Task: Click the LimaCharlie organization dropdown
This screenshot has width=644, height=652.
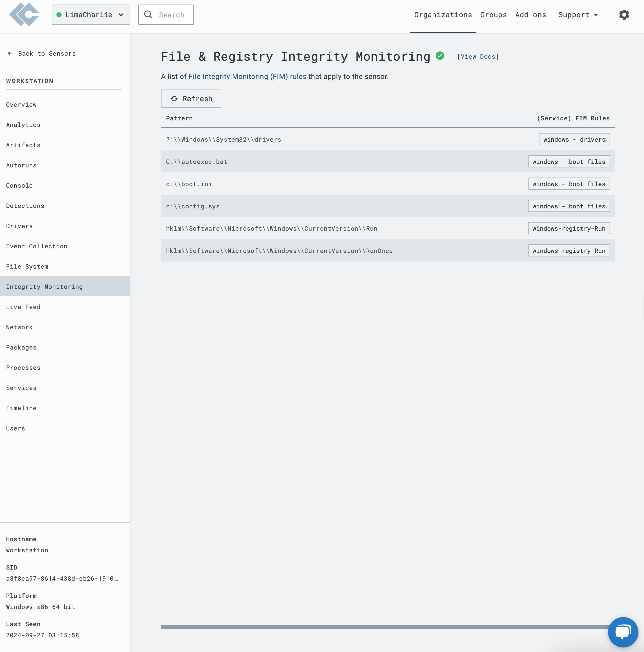Action: [x=91, y=15]
